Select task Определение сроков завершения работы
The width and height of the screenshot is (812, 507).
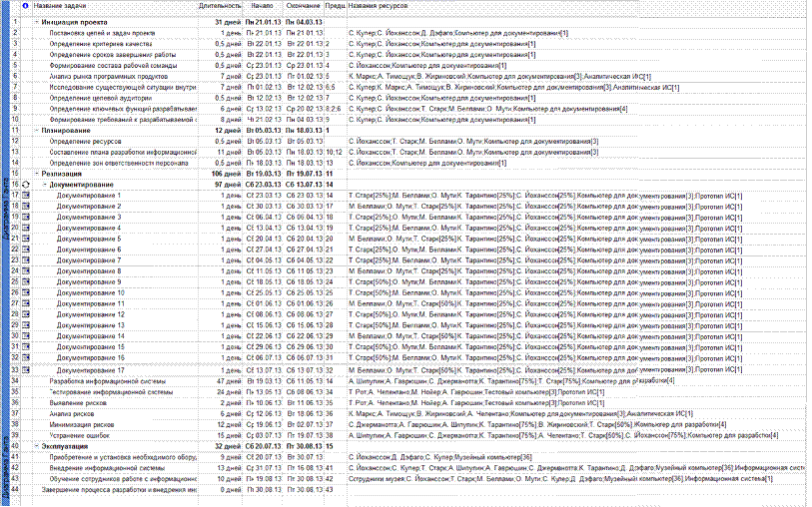pos(113,55)
